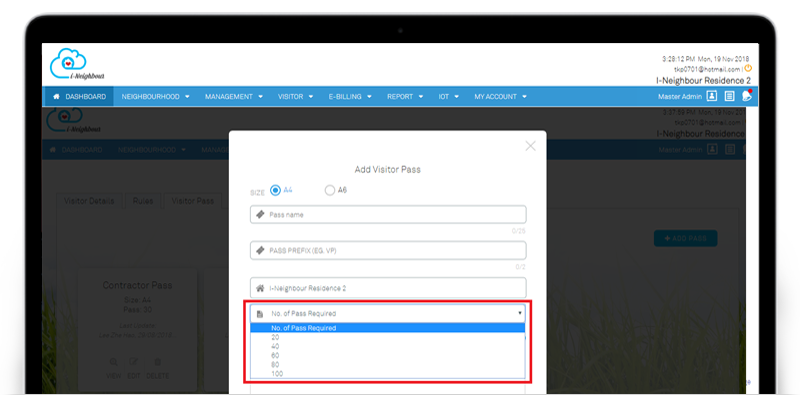Switch to the dimmed Visitor Pass tab

coord(192,201)
